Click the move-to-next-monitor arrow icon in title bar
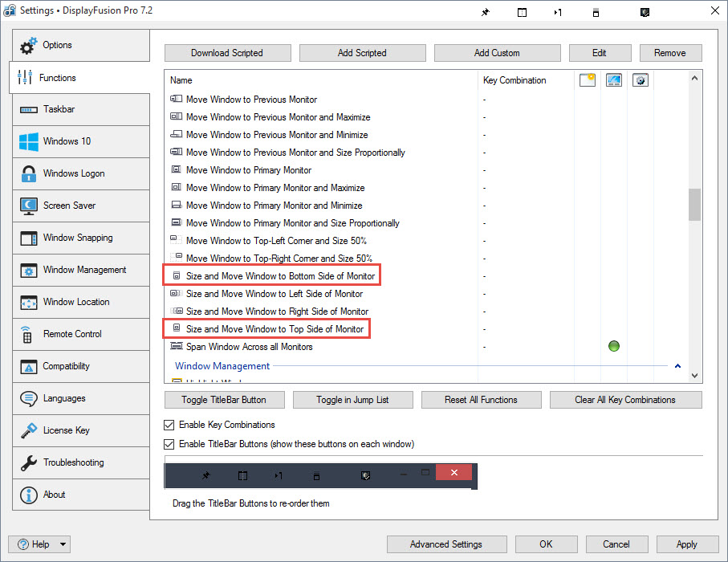This screenshot has height=562, width=728. coord(558,13)
